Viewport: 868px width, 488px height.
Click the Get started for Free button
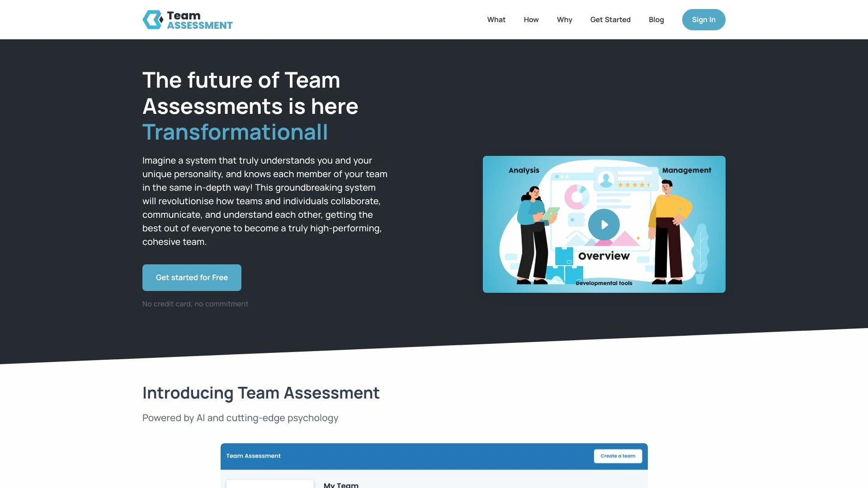(191, 277)
